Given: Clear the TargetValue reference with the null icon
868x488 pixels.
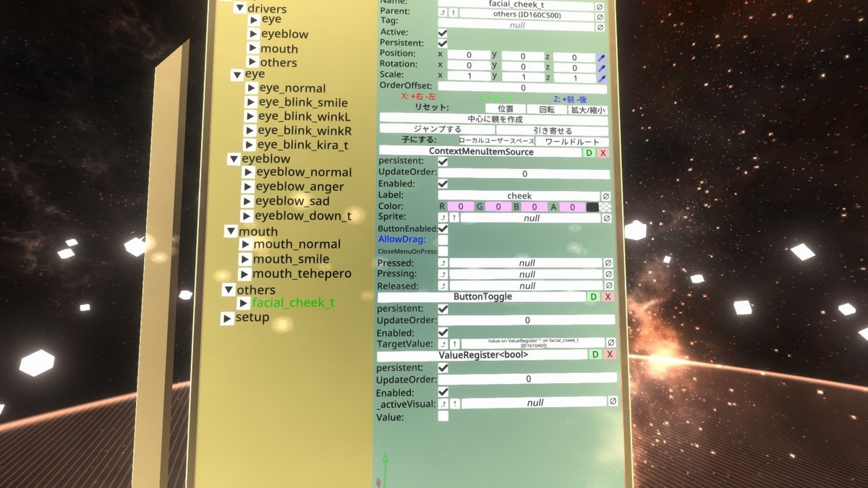Looking at the screenshot, I should [610, 343].
